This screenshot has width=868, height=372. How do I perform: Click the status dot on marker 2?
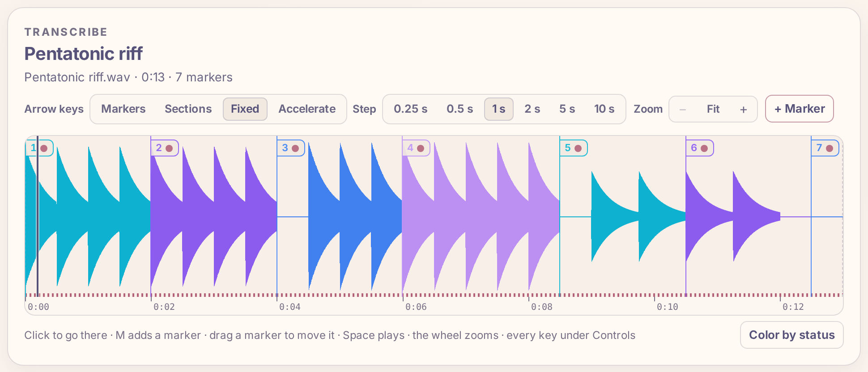(x=169, y=148)
